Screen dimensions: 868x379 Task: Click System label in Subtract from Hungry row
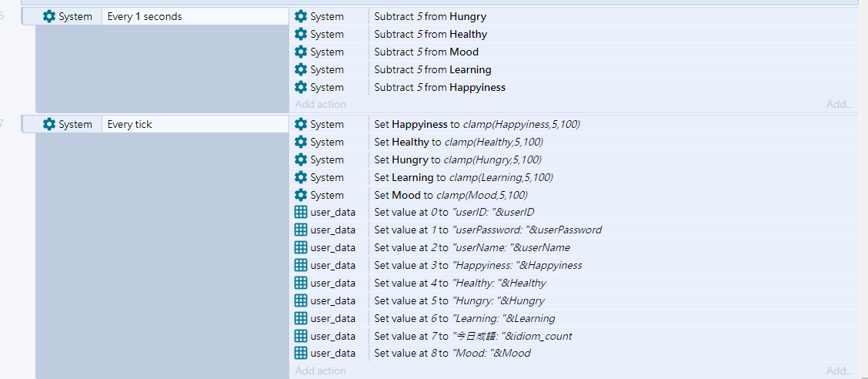pos(326,17)
